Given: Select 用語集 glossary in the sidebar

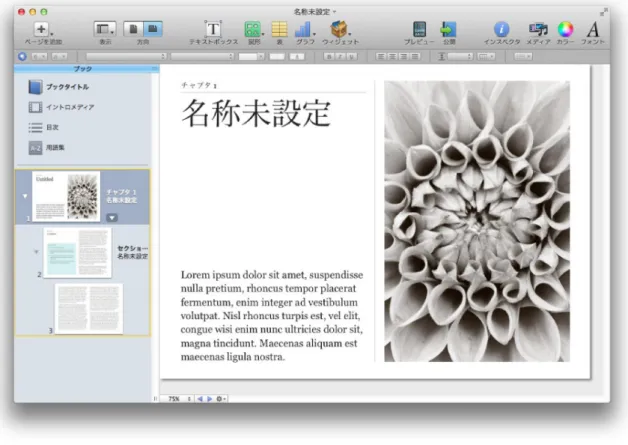Looking at the screenshot, I should (55, 147).
